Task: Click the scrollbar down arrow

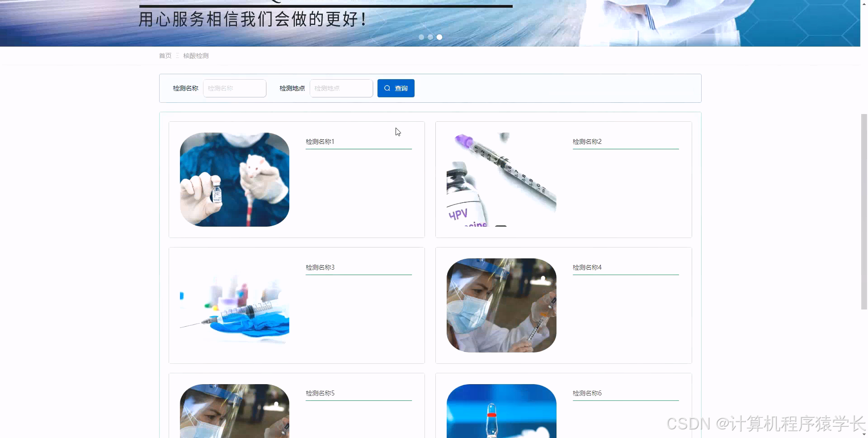Action: pyautogui.click(x=864, y=434)
